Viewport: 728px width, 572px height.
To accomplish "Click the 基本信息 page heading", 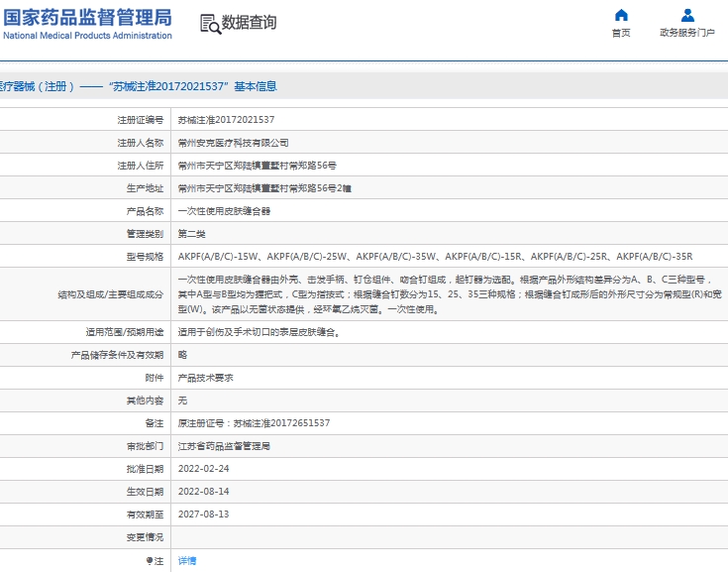I will coord(256,86).
